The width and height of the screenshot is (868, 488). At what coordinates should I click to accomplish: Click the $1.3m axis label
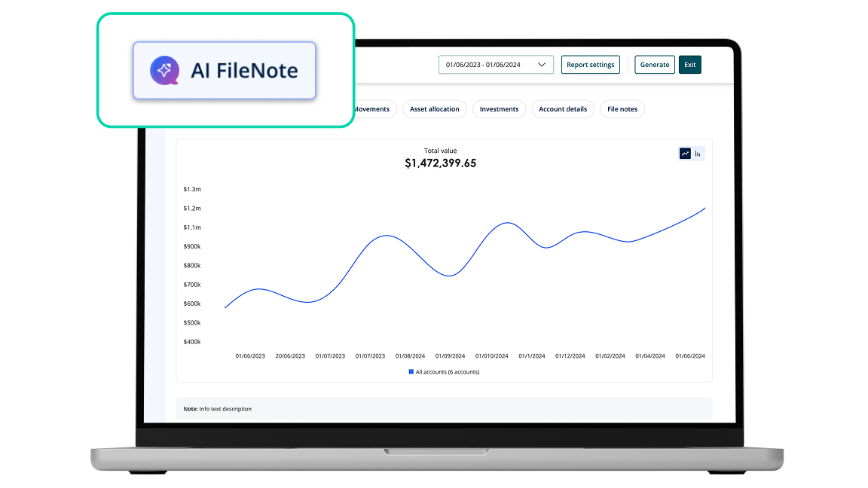point(192,189)
